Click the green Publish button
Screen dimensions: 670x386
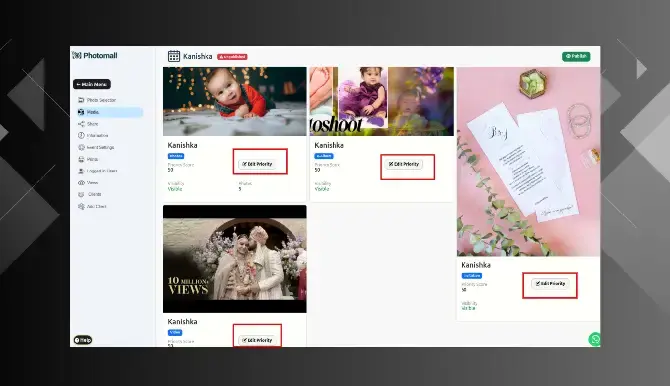pos(576,56)
